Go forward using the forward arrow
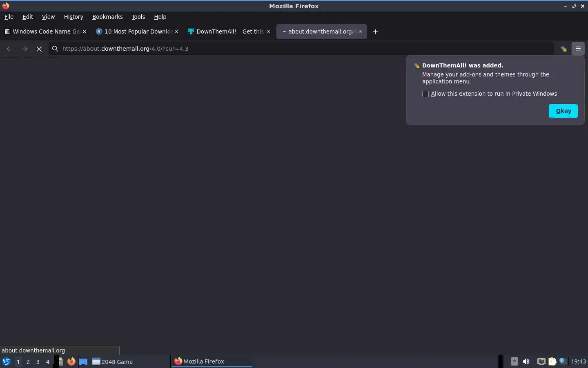The height and width of the screenshot is (368, 588). (24, 49)
